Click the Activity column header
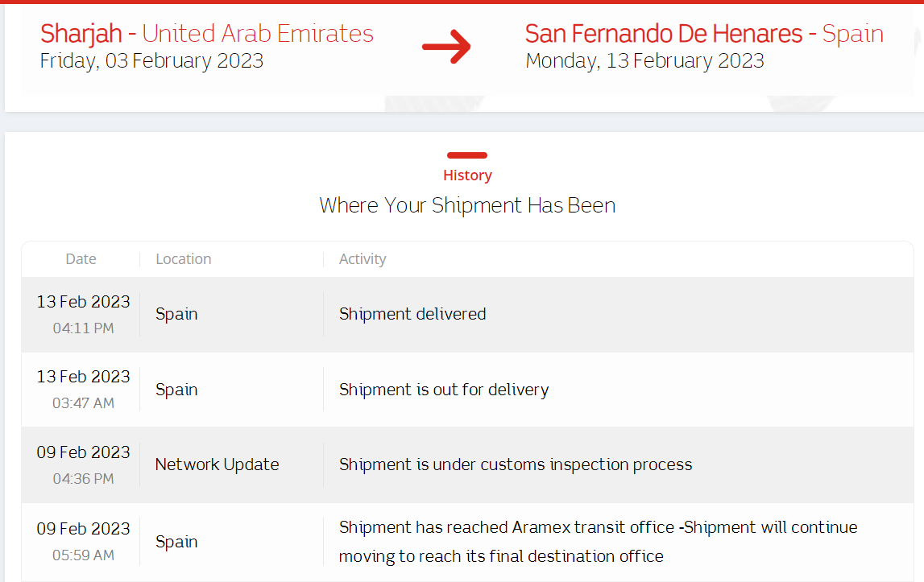This screenshot has width=924, height=582. point(363,259)
